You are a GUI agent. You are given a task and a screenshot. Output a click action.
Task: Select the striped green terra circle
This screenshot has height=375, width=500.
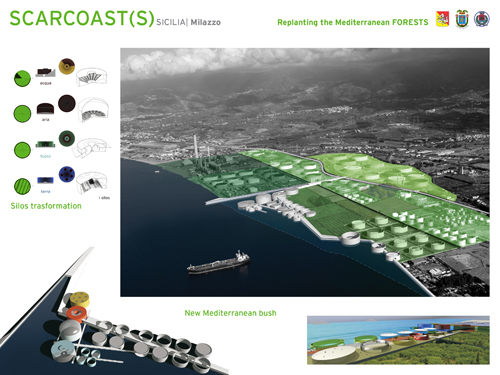click(22, 186)
